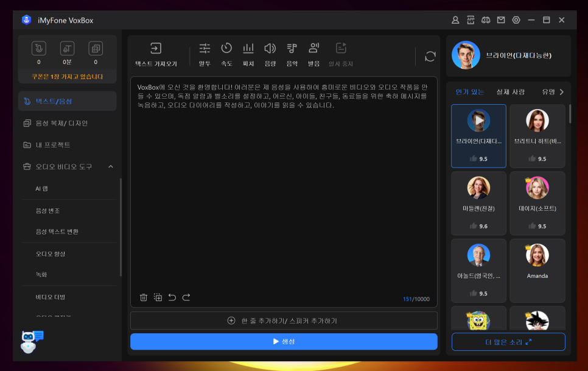Image resolution: width=588 pixels, height=371 pixels.
Task: Click the voice list scrollbar
Action: click(570, 114)
